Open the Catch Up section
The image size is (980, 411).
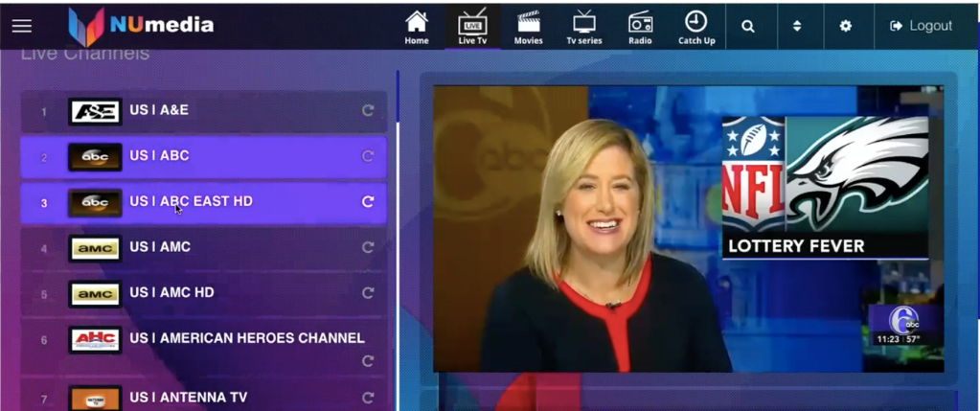point(696,28)
